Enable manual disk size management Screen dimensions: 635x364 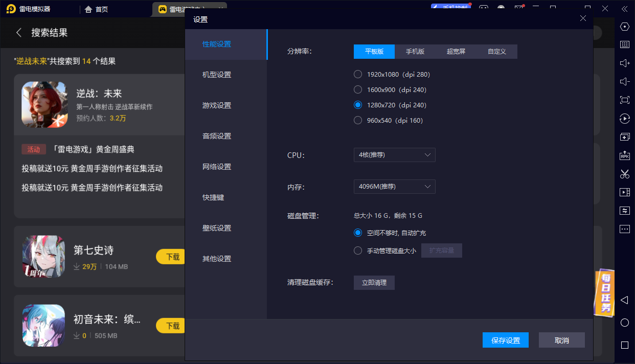(x=358, y=250)
